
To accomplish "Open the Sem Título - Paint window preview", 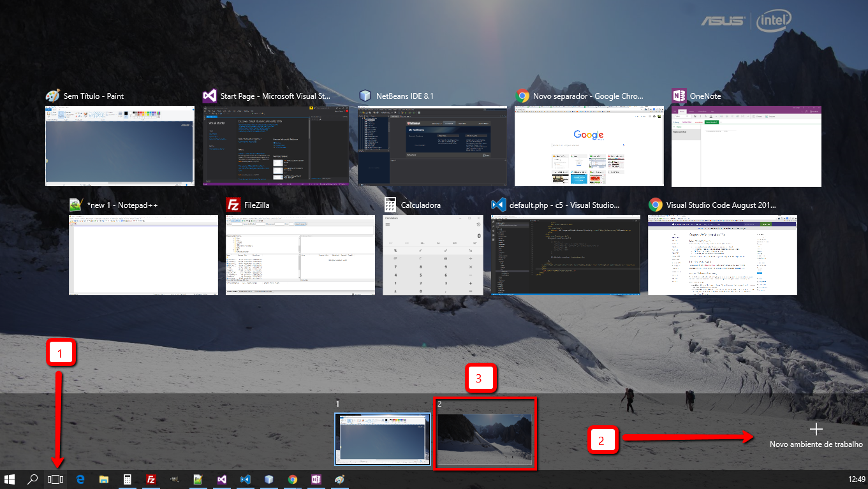I will pos(120,146).
